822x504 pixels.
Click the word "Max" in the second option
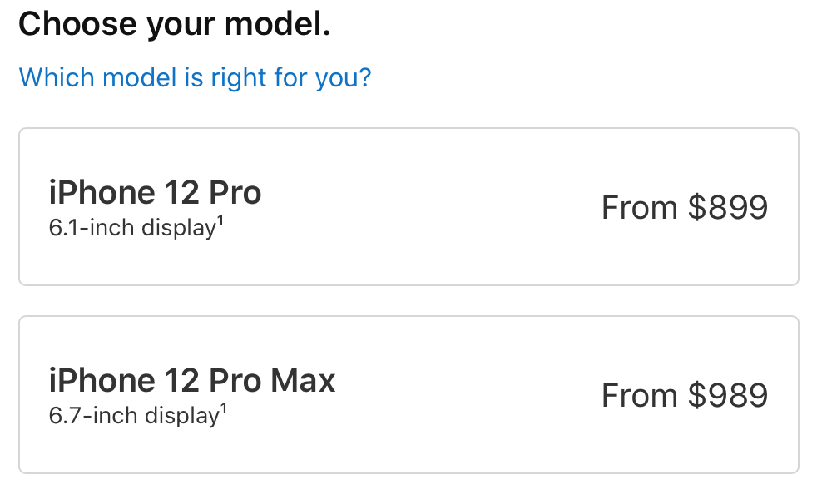[303, 381]
